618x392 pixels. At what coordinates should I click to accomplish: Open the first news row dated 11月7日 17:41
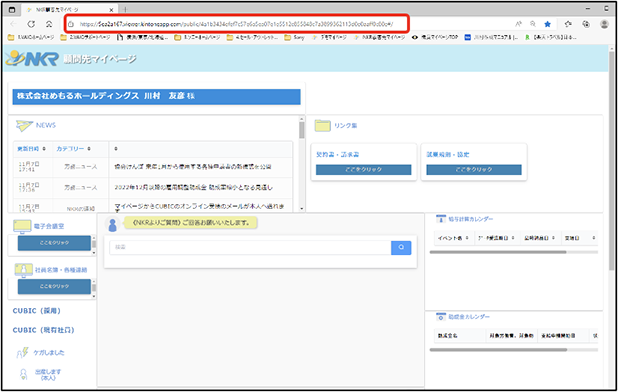(153, 167)
